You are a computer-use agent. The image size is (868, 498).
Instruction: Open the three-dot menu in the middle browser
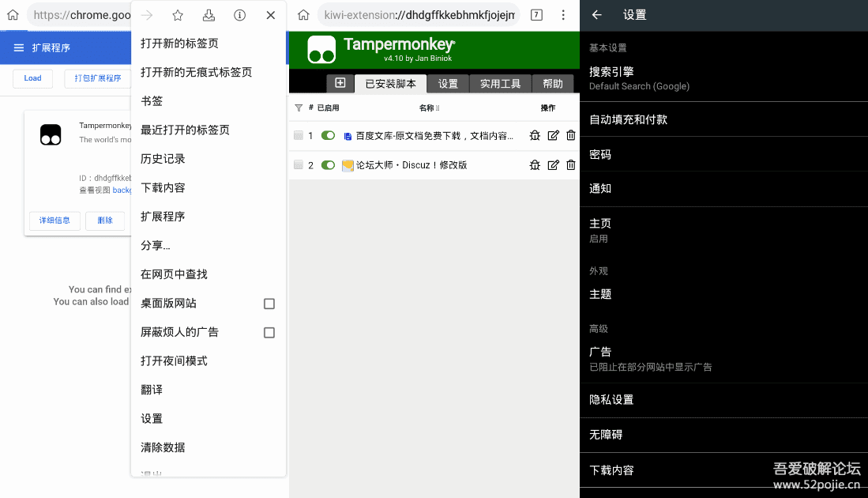click(x=563, y=15)
